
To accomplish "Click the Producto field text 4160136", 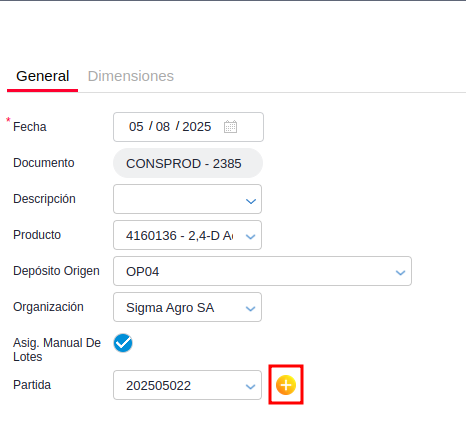I will [151, 236].
